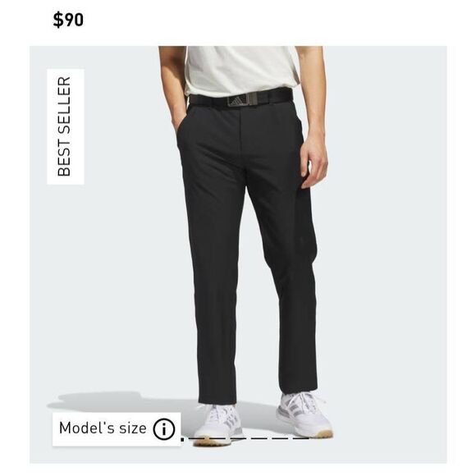This screenshot has width=476, height=476.
Task: Click the $90 price text
Action: (68, 20)
